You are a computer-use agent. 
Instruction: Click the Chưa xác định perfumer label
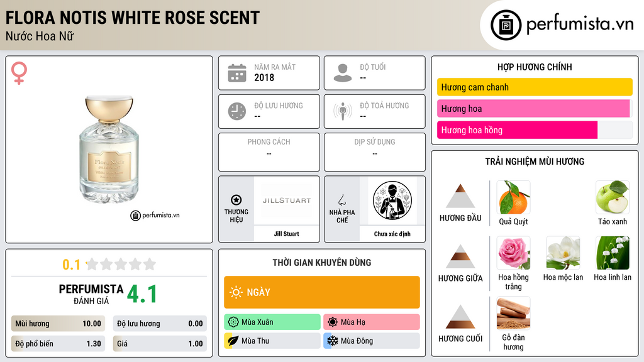coord(392,234)
